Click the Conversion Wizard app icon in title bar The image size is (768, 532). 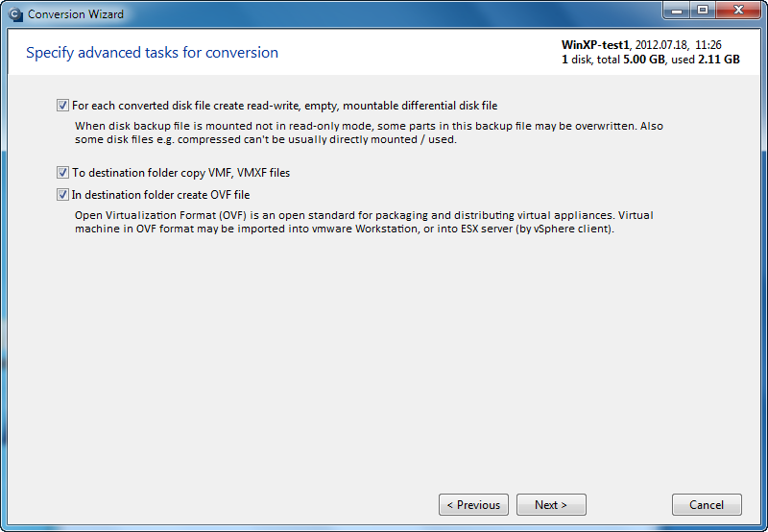15,14
